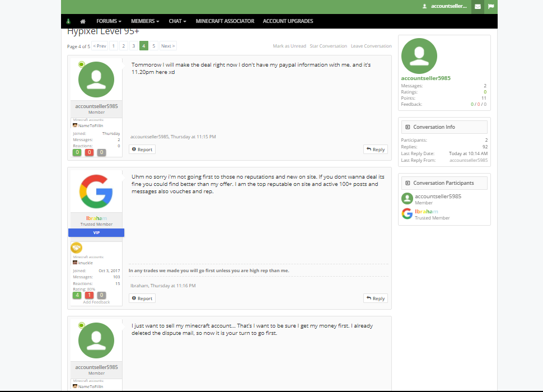The image size is (543, 392).
Task: Open Account Upgrades menu item
Action: (288, 21)
